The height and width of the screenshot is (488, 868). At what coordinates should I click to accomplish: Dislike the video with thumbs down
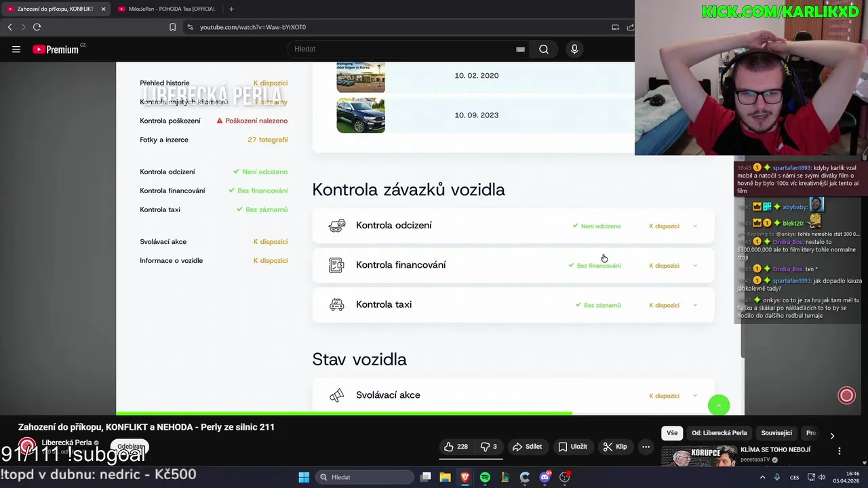click(489, 447)
